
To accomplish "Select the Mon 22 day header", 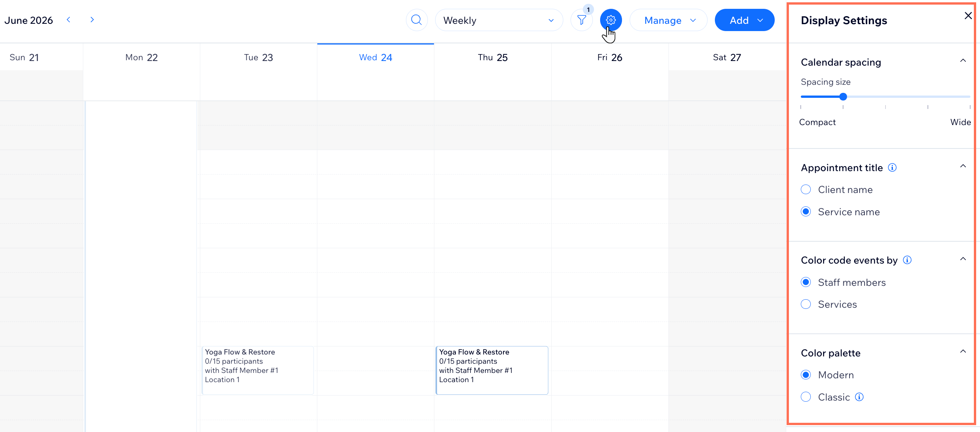I will (142, 58).
